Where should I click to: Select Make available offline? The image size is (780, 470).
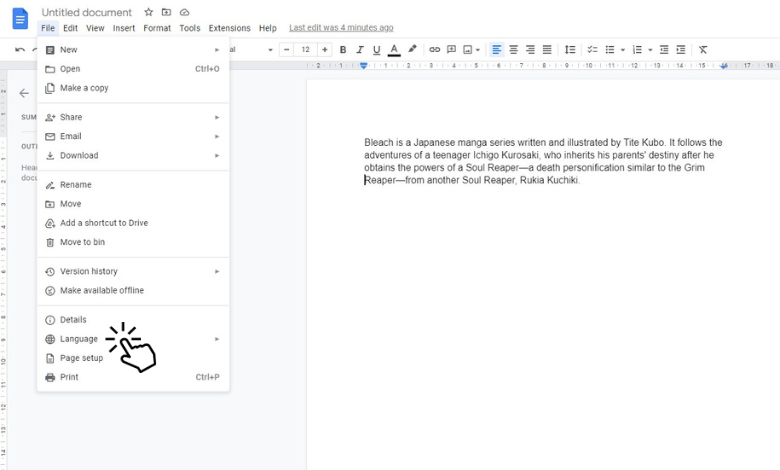tap(133, 290)
